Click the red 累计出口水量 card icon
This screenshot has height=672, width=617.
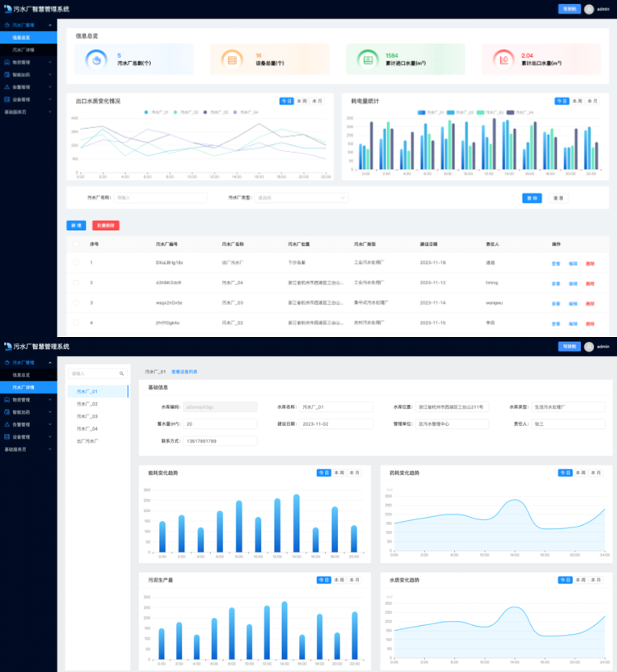click(x=504, y=60)
